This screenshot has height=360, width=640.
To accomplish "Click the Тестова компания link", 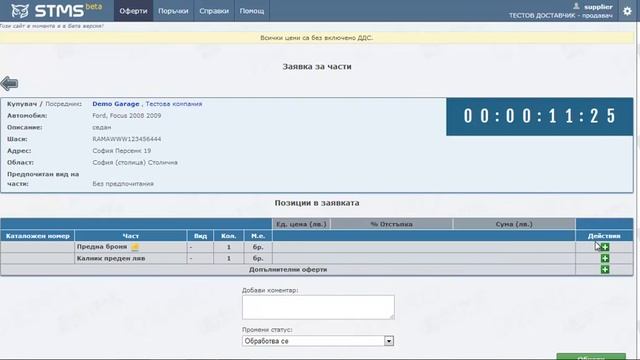I will tap(174, 104).
